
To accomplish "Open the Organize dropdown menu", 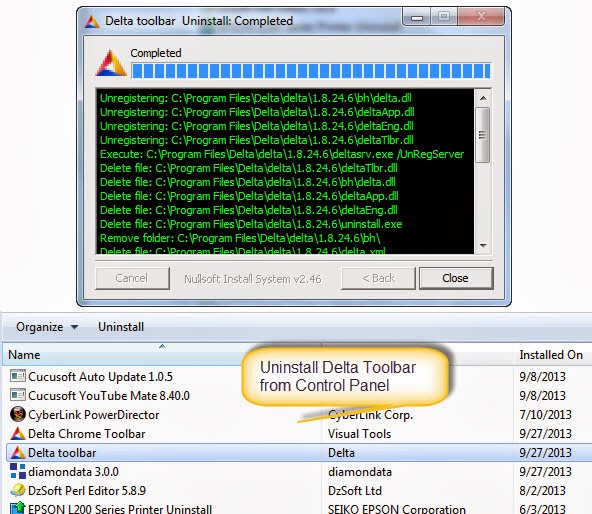I will [47, 327].
